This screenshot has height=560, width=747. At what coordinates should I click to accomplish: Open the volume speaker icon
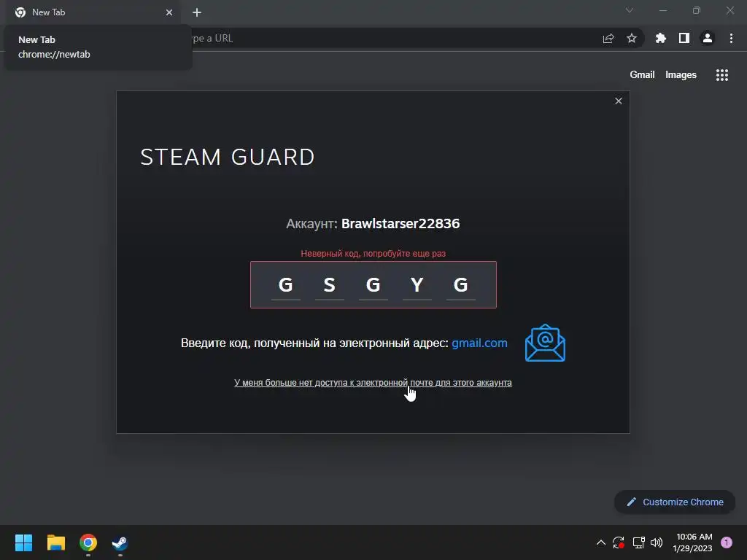(x=657, y=542)
